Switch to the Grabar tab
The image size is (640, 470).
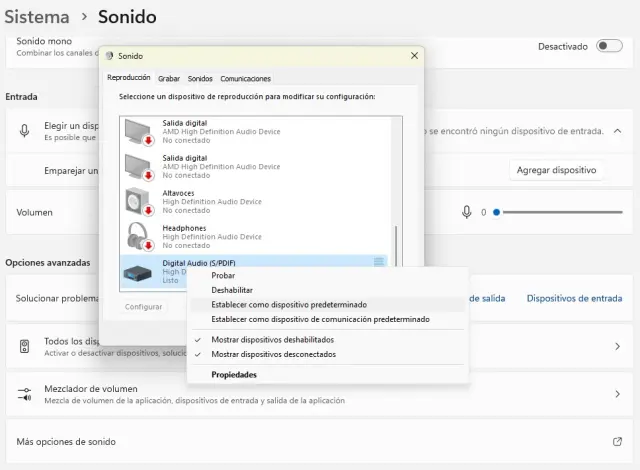169,78
